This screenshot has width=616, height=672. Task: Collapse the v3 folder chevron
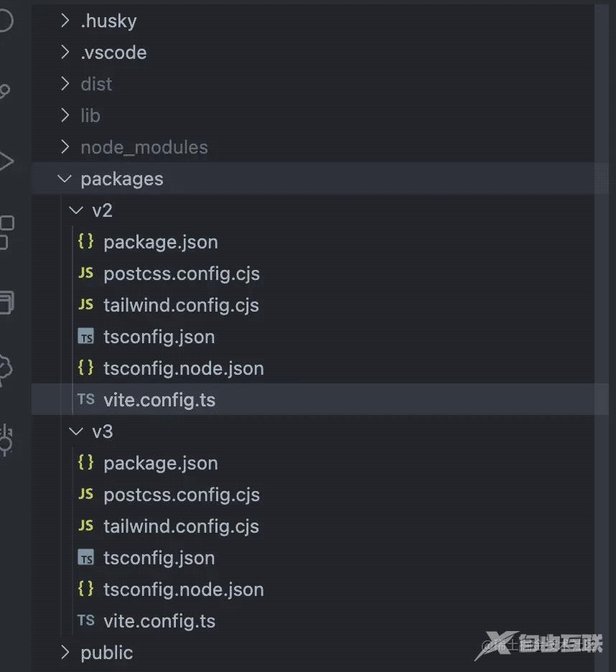76,431
